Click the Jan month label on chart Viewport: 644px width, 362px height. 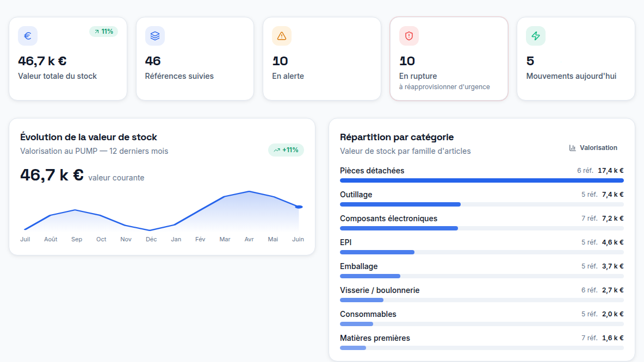tap(176, 239)
